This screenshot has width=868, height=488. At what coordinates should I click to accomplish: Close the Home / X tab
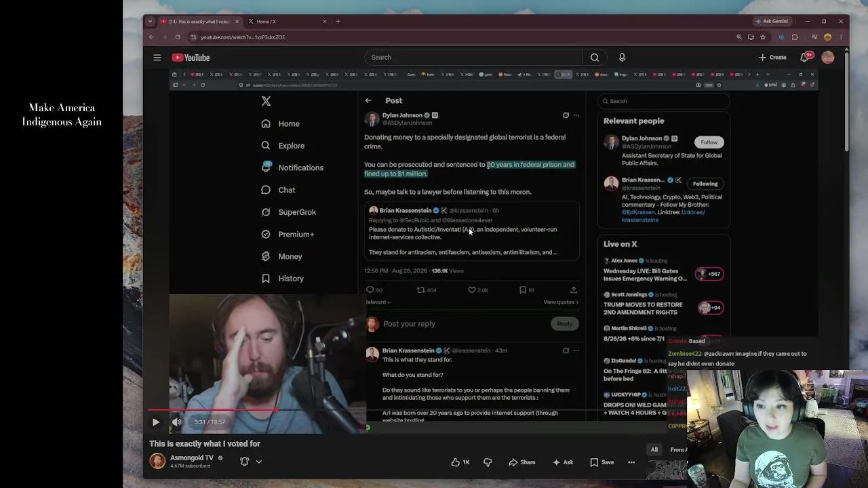point(324,21)
